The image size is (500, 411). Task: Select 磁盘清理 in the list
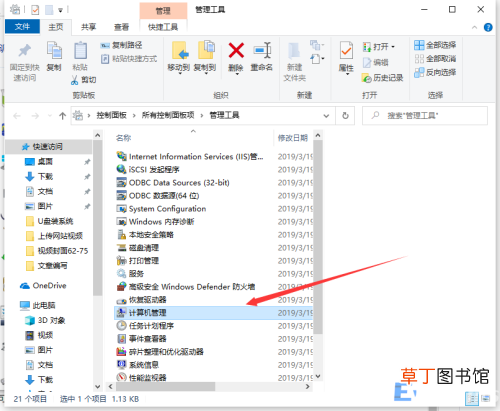tap(144, 248)
